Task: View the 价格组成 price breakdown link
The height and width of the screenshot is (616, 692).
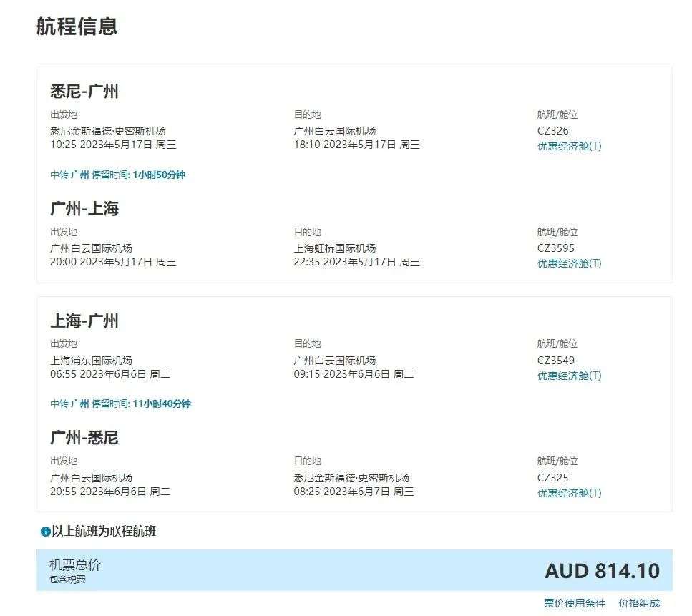Action: pos(639,603)
